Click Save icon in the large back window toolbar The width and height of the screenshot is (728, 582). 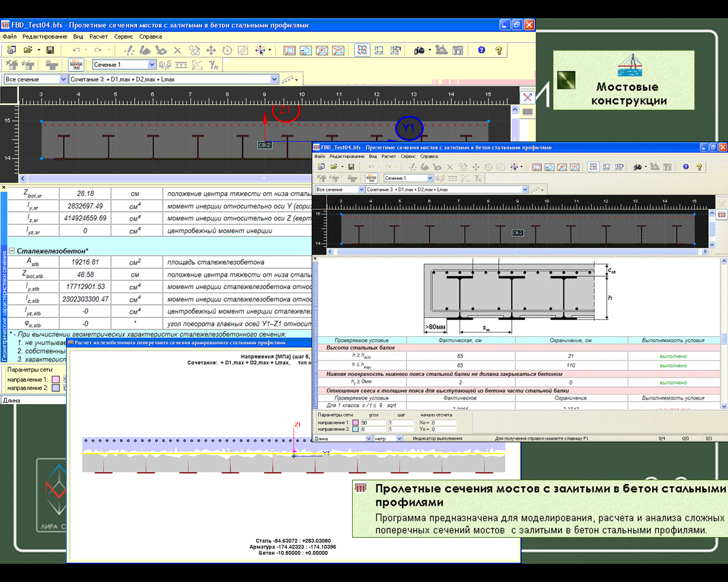(50, 51)
